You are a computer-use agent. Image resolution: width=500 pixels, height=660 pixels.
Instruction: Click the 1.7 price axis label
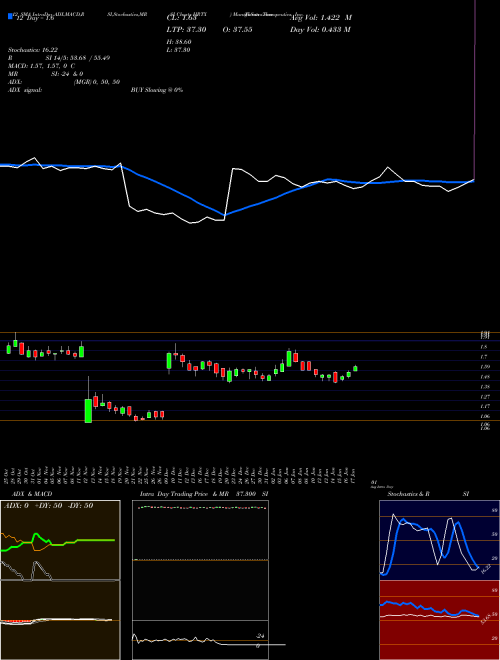click(484, 357)
